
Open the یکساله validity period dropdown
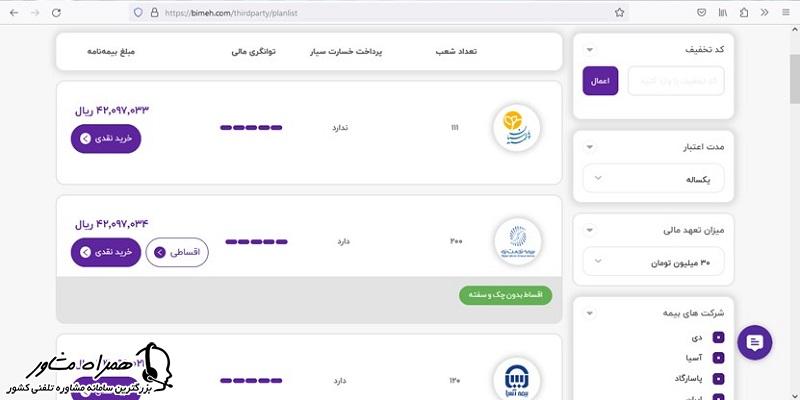[x=654, y=179]
